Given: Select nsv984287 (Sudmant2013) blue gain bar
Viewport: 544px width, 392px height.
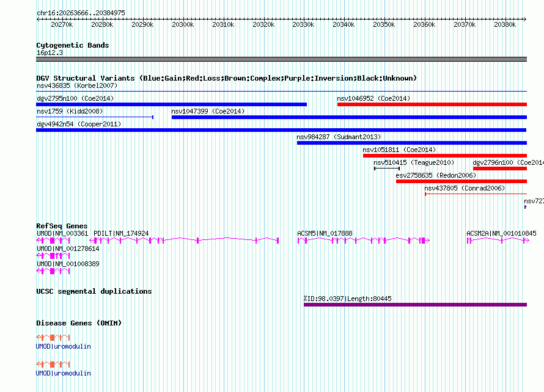Looking at the screenshot, I should click(x=412, y=143).
